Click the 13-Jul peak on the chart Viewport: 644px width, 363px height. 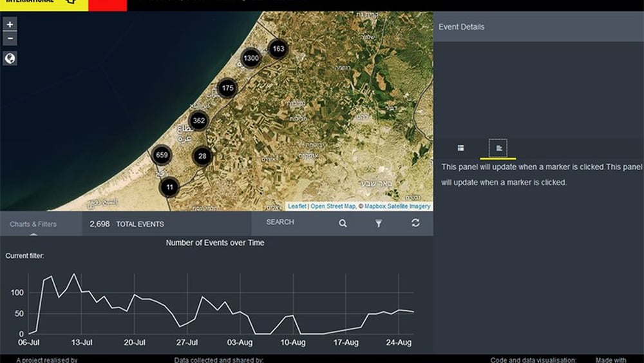74,275
